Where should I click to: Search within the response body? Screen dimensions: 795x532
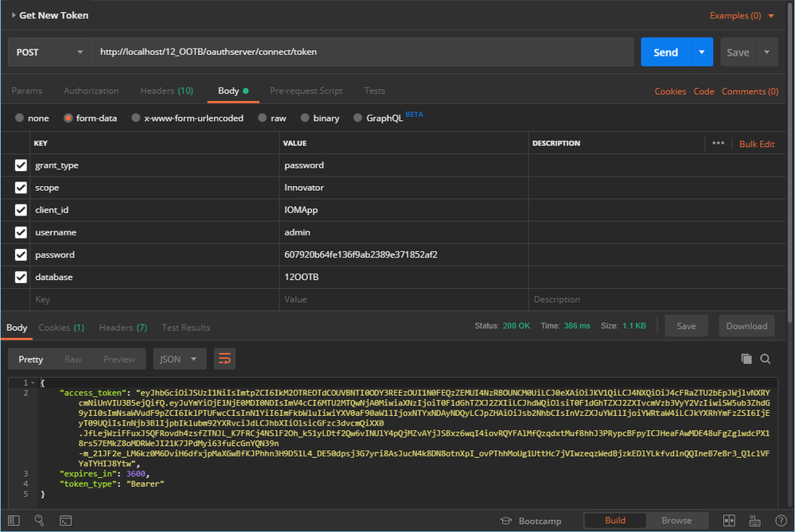[766, 359]
